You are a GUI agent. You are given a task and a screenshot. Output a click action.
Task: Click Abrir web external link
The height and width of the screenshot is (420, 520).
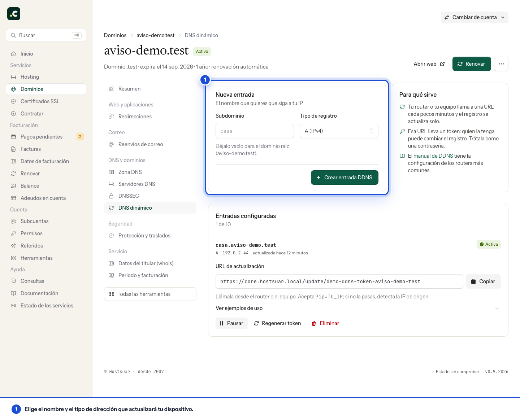[x=429, y=64]
